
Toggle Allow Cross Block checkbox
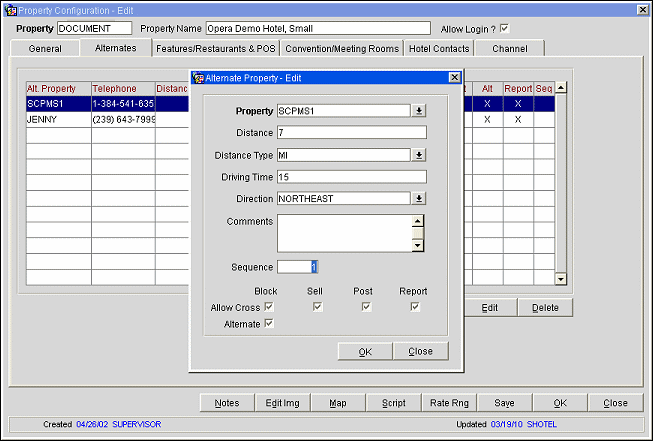click(x=267, y=307)
